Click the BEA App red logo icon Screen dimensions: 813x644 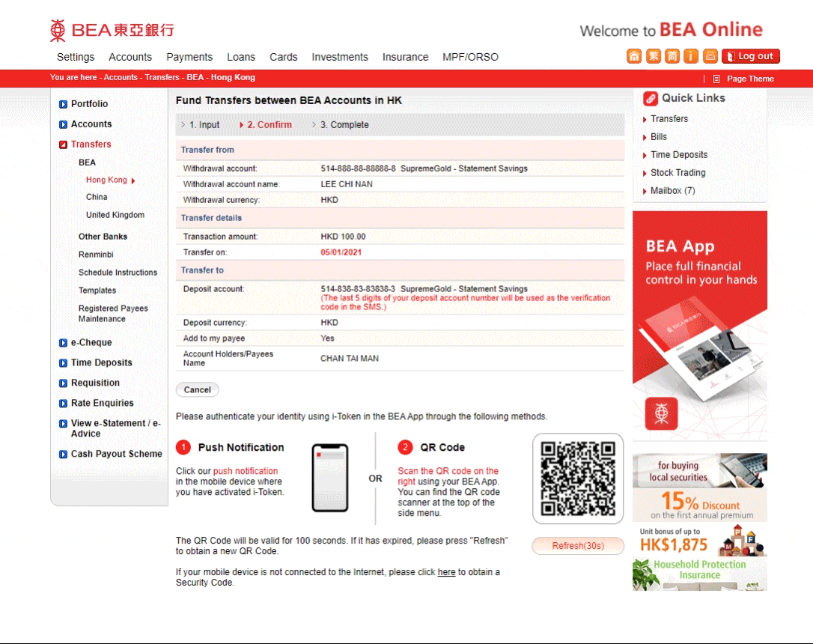tap(661, 413)
